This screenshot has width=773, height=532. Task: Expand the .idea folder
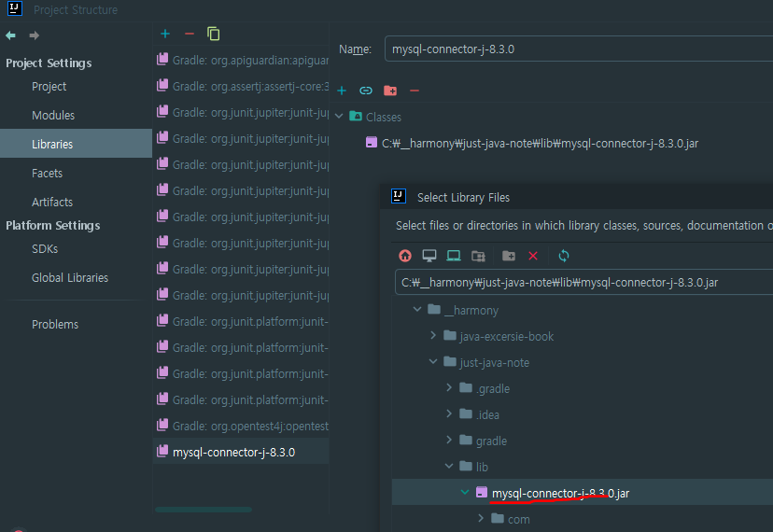[x=449, y=414]
